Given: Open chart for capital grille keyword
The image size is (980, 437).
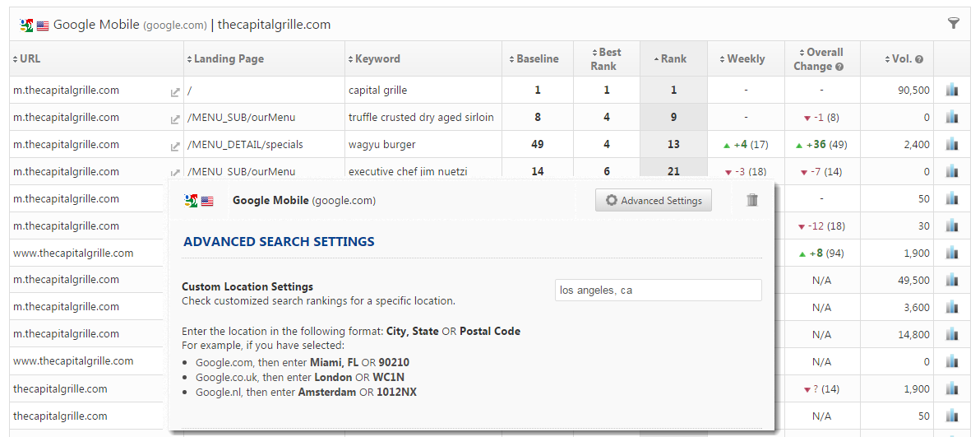Looking at the screenshot, I should pyautogui.click(x=952, y=90).
